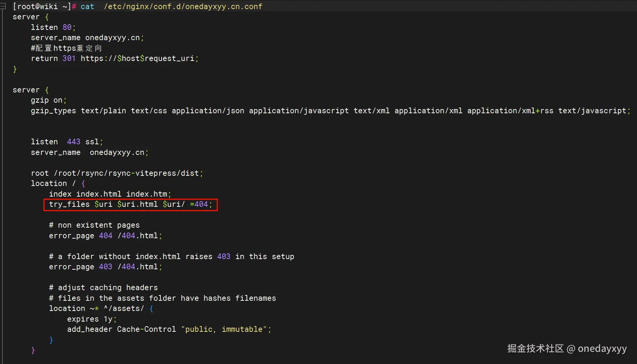Click the "public, immutable" string value
Image resolution: width=637 pixels, height=364 pixels.
point(224,329)
